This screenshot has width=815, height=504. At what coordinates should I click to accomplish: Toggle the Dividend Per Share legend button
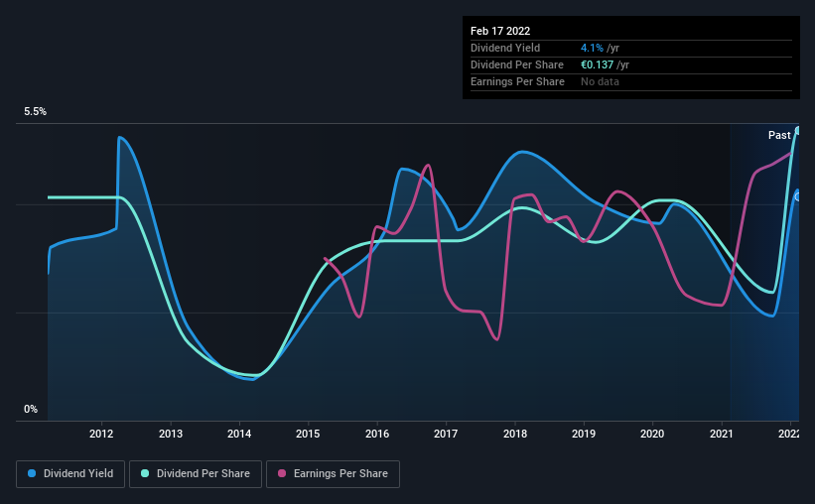196,474
